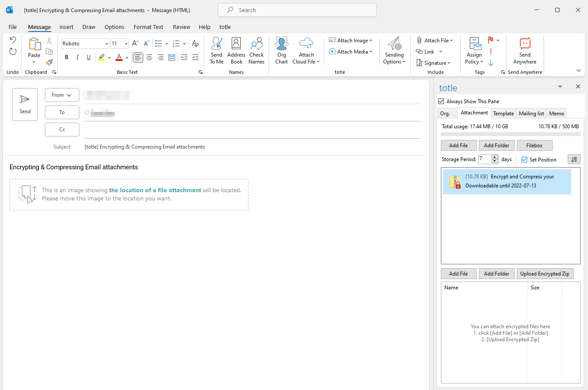Screen dimensions: 588x390
Task: Open the Attach File paperclip dropdown
Action: coord(435,40)
